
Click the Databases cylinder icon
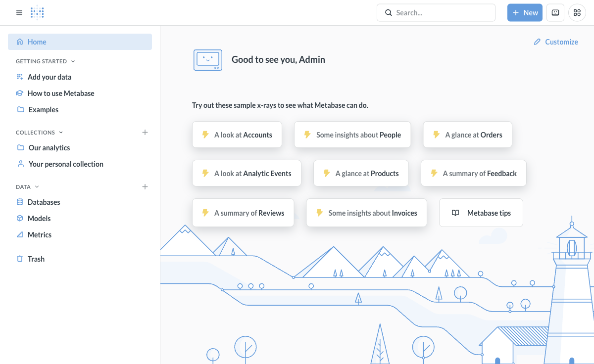click(20, 202)
